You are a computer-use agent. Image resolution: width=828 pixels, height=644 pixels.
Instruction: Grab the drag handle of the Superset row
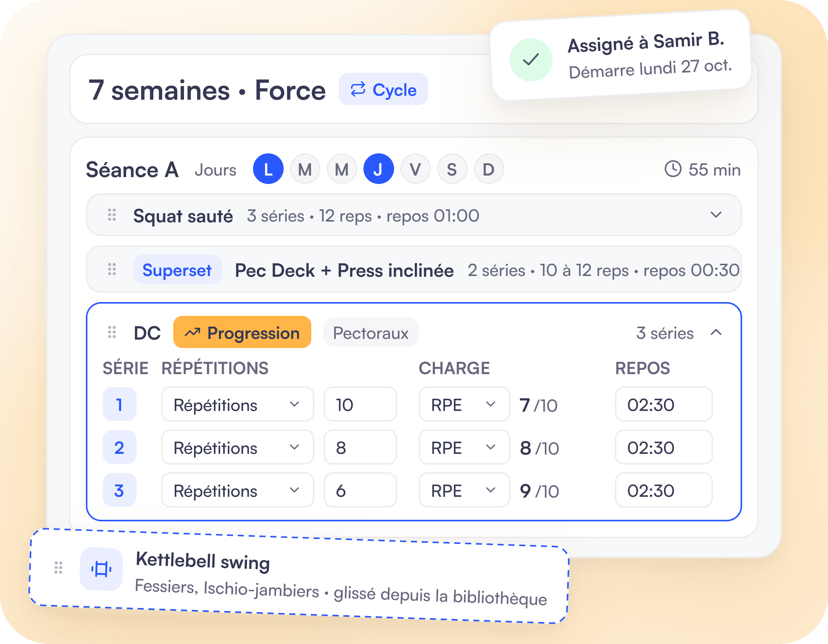112,269
